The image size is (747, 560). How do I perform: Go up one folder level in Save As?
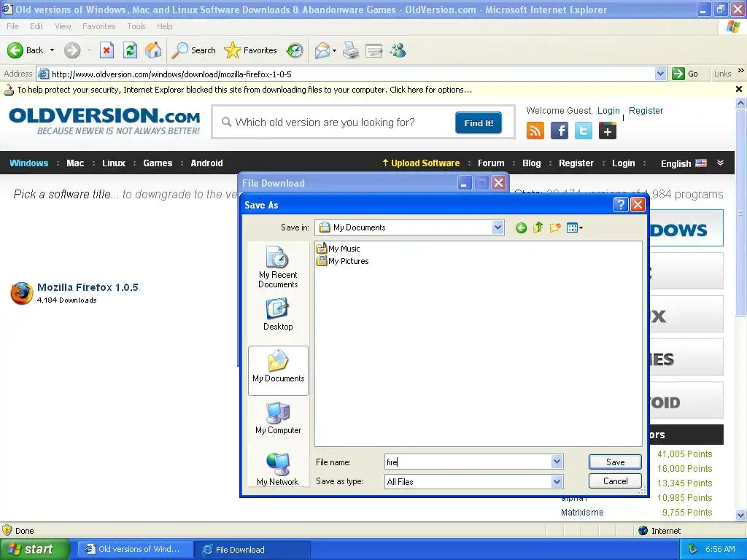(538, 227)
